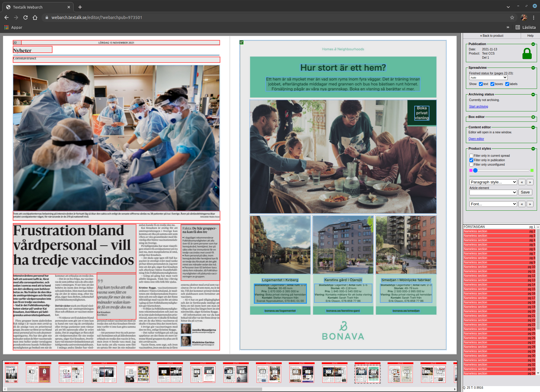Click the green lock icon in Publication
Viewport: 540px width, 392px height.
coord(527,54)
